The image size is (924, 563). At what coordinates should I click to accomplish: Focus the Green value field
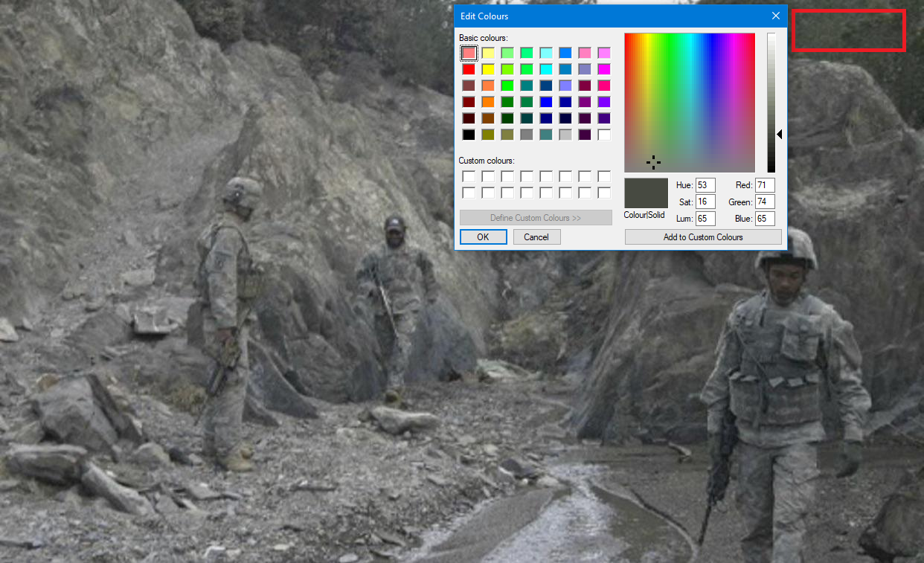click(x=765, y=202)
